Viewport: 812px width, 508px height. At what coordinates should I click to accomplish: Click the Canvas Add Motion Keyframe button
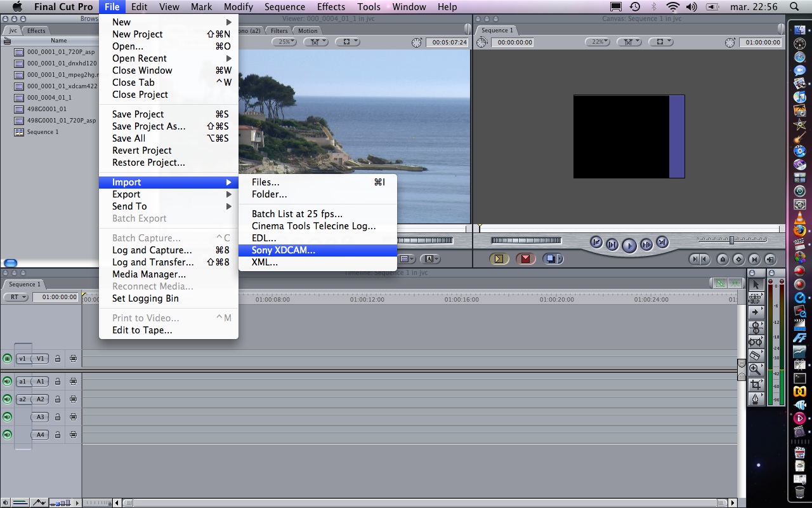(738, 259)
